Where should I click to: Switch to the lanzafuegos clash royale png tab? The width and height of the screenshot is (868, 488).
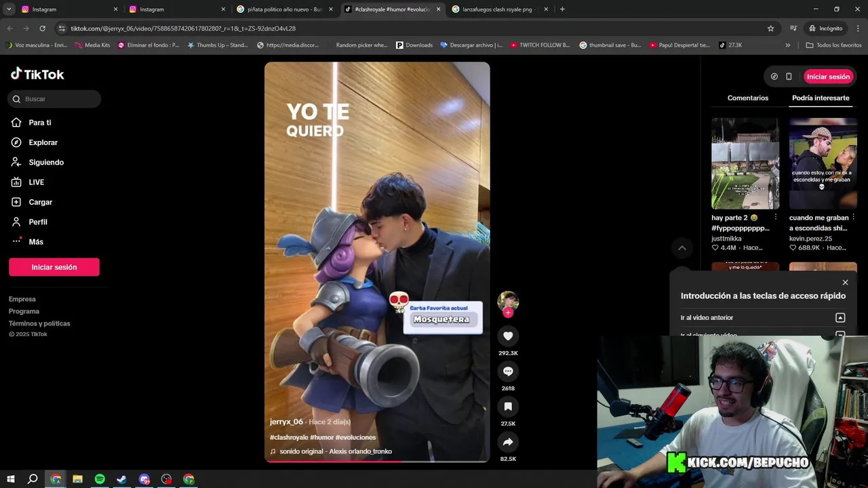(500, 9)
